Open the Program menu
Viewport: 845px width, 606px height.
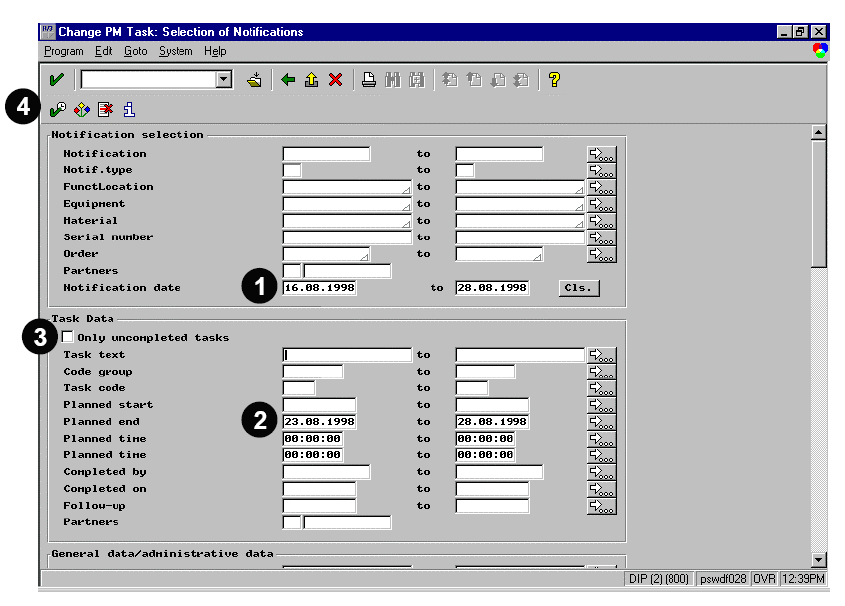click(x=64, y=51)
